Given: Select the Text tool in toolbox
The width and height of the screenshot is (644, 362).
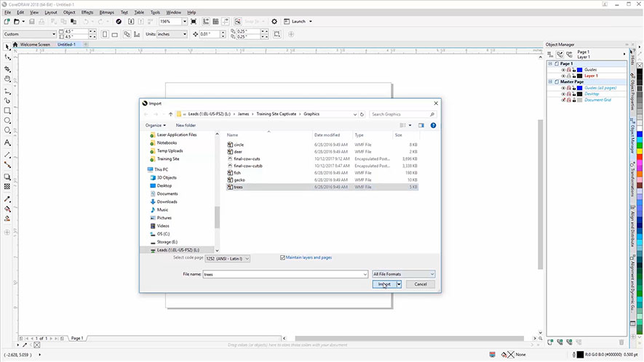Looking at the screenshot, I should [x=7, y=143].
